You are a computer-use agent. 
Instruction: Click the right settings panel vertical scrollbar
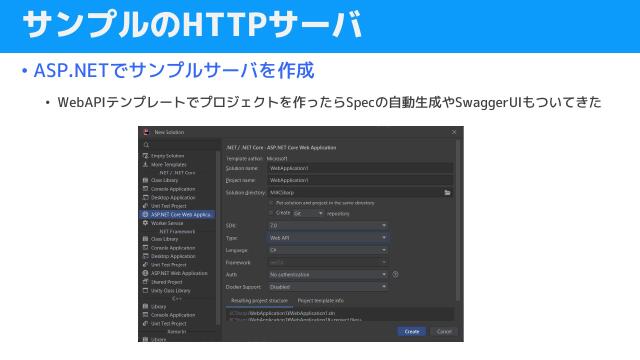point(458,220)
